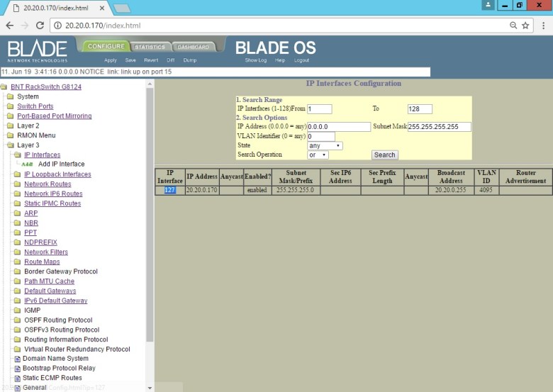Switch to the DASHBOARD tab

pyautogui.click(x=193, y=47)
